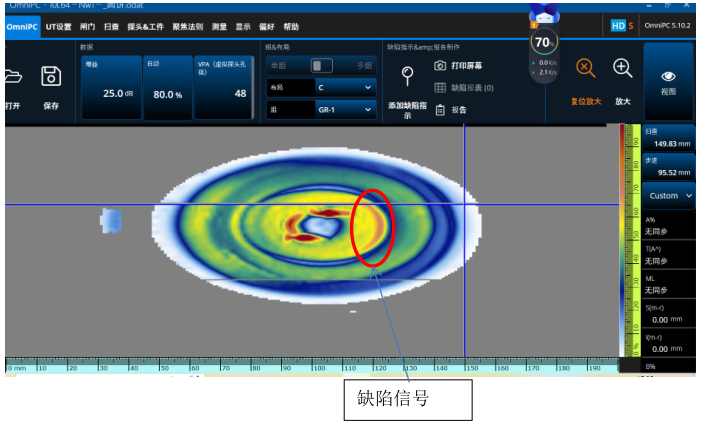Click the A% 无同步 reading
The width and height of the screenshot is (706, 436).
click(x=669, y=226)
